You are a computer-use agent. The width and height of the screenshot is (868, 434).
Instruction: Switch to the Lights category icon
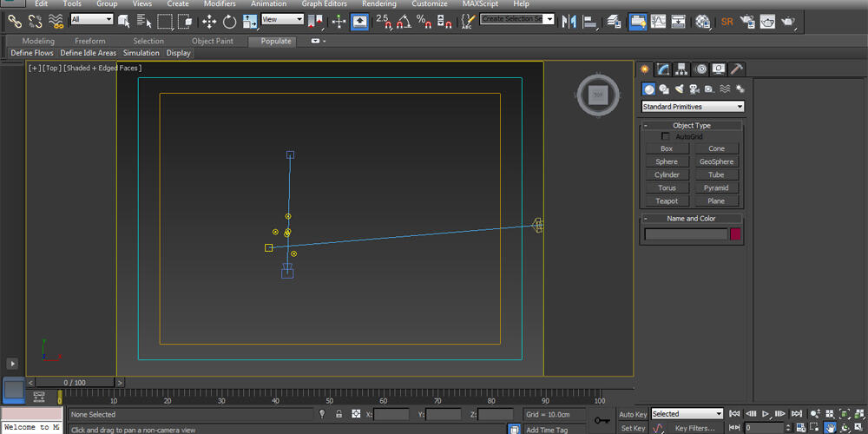pyautogui.click(x=680, y=89)
